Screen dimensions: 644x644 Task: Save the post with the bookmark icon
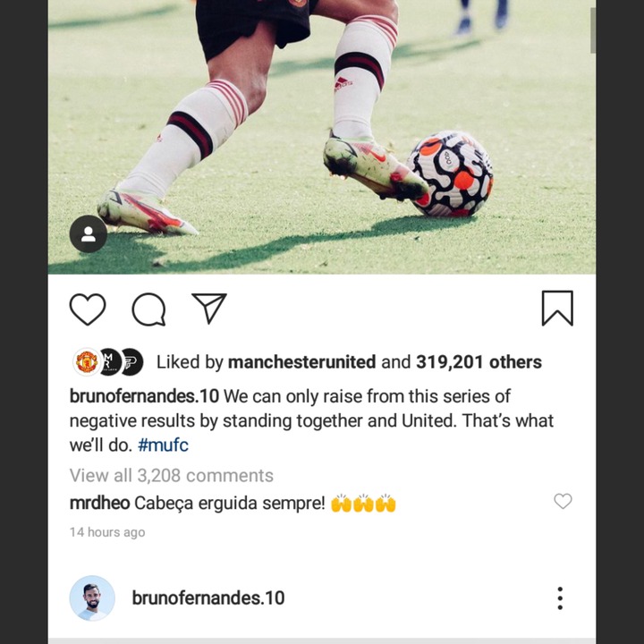(x=557, y=308)
